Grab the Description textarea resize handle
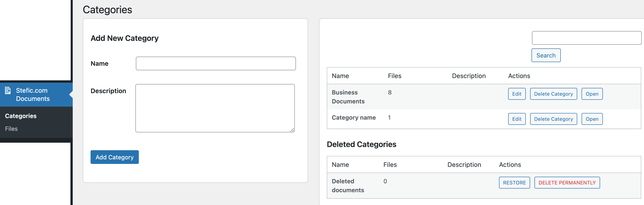This screenshot has height=205, width=644. [x=292, y=130]
